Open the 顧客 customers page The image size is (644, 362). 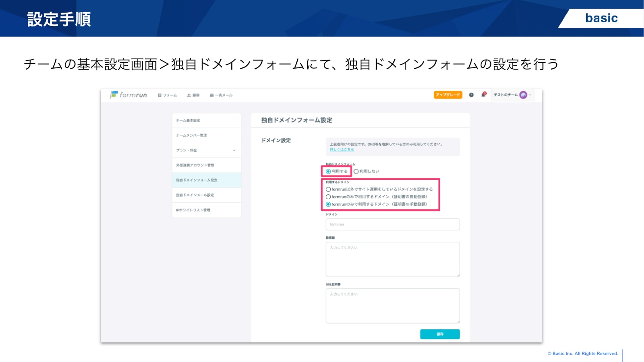(193, 95)
